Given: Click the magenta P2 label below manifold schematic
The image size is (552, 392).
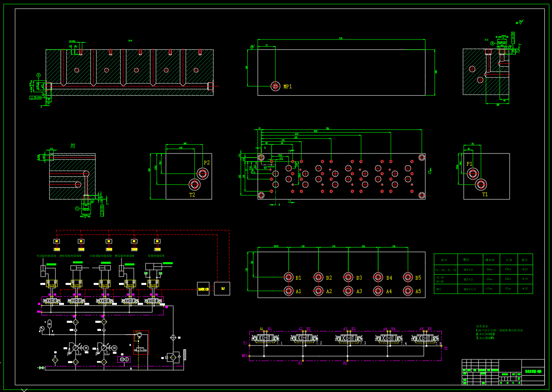Looking at the screenshot, I should coord(345,364).
